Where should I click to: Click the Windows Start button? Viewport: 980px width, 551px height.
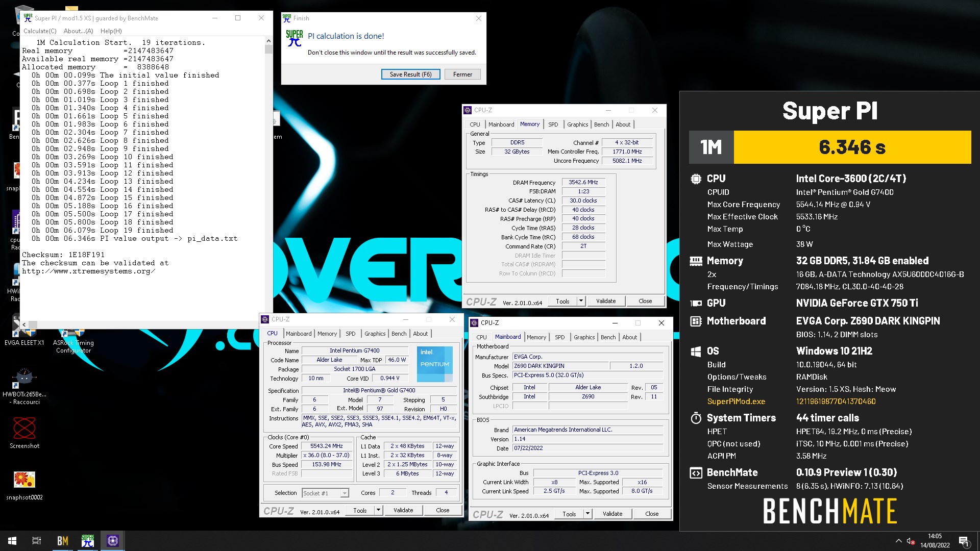pos(12,541)
